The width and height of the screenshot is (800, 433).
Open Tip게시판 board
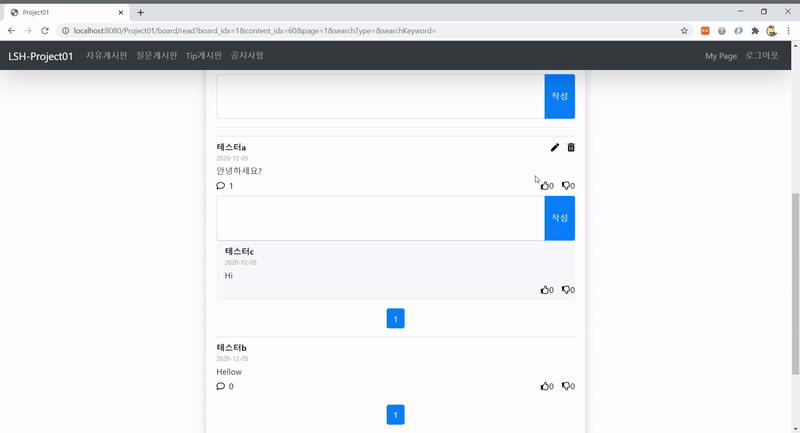[x=204, y=56]
